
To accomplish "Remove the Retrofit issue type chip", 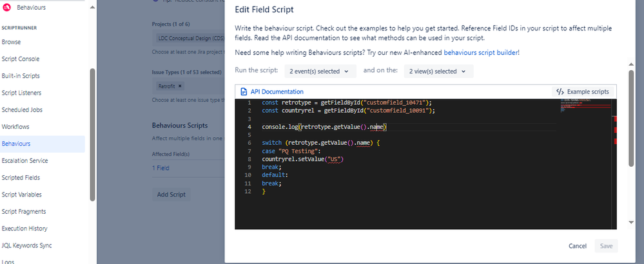I will pyautogui.click(x=180, y=86).
